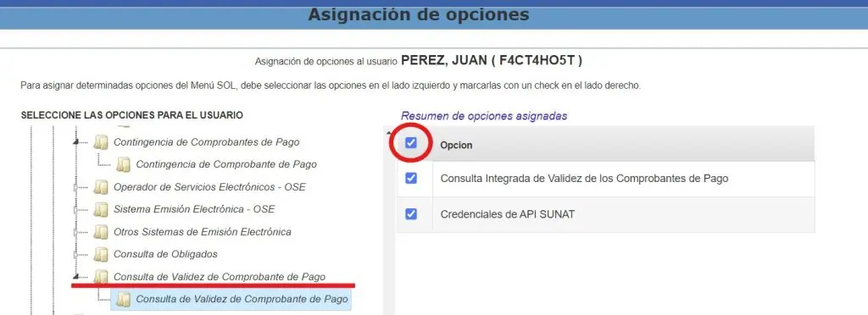Click folder icon of Operador de Servicios Electrónicos - OSE
Image resolution: width=868 pixels, height=315 pixels.
point(100,187)
